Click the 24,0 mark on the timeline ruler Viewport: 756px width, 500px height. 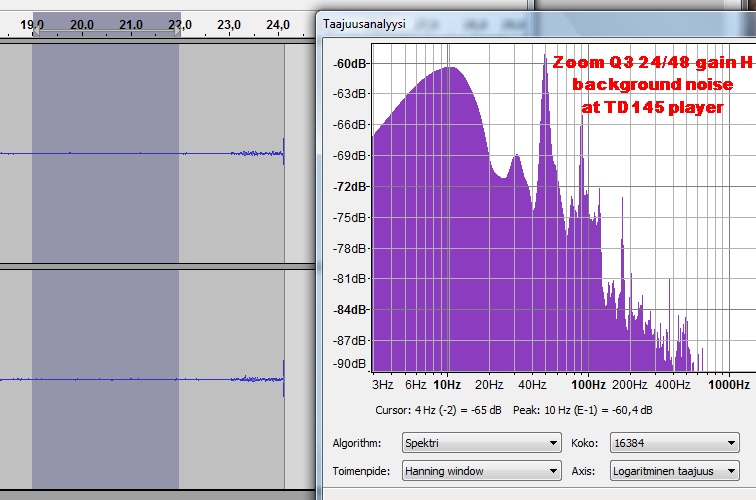coord(278,25)
